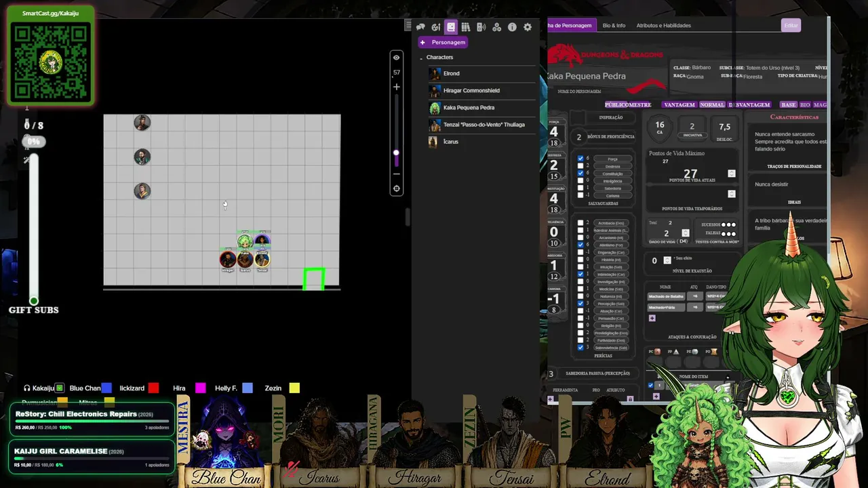868x488 pixels.
Task: Select the Desvantagem roll option
Action: [x=749, y=105]
